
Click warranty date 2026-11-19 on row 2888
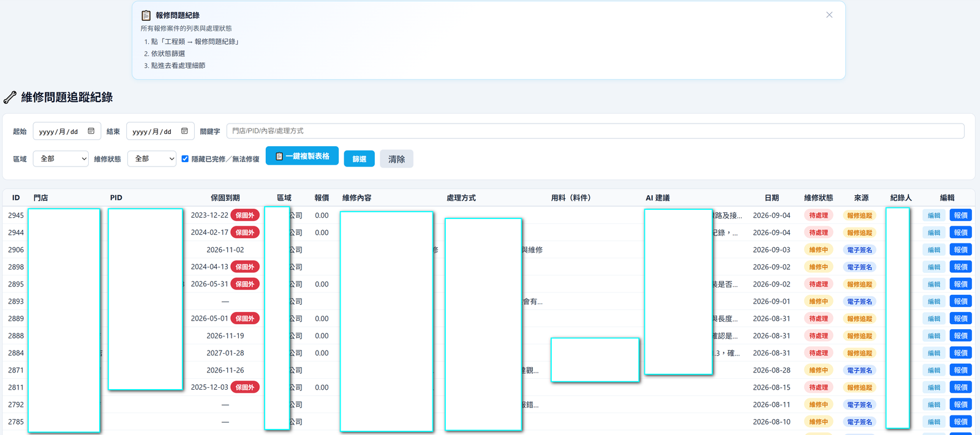225,336
